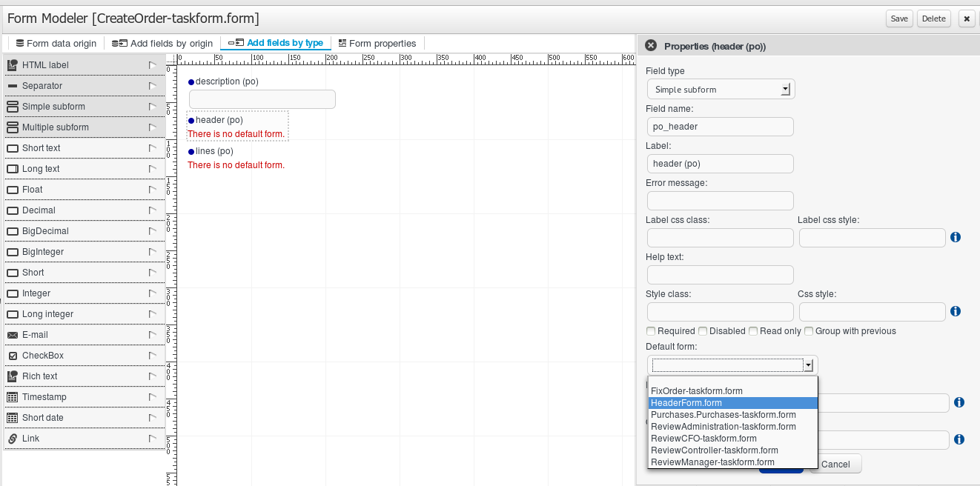
Task: Select the Separator field icon
Action: pyautogui.click(x=13, y=85)
